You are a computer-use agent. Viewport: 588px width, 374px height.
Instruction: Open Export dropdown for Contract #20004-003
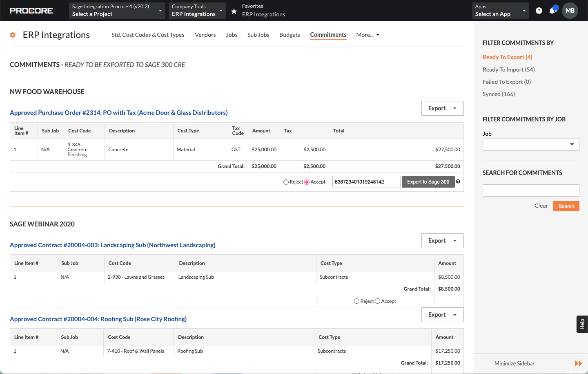[x=443, y=241]
